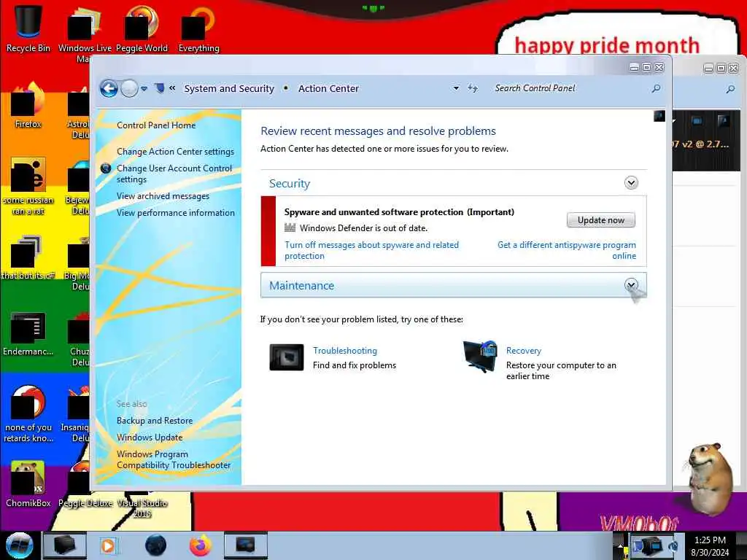Refresh the Control Panel page
This screenshot has width=747, height=560.
[x=473, y=88]
